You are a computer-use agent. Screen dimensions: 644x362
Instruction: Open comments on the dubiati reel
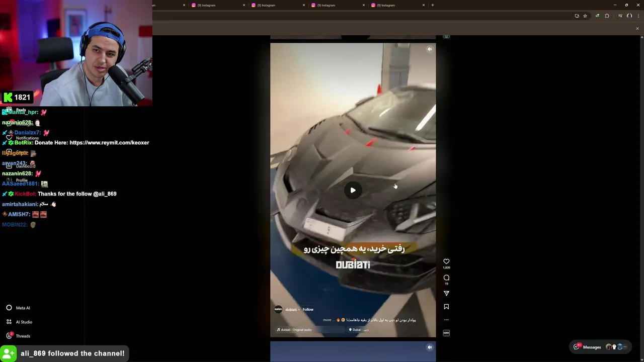446,278
